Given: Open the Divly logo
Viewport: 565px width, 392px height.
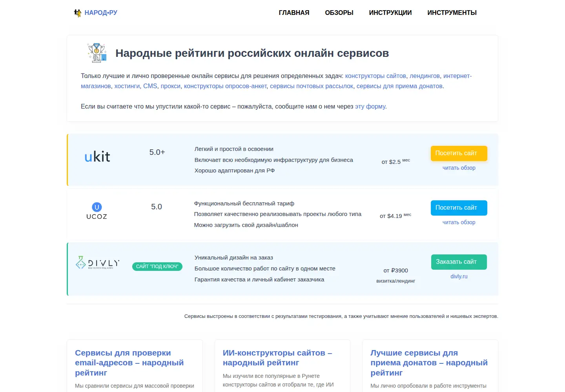Looking at the screenshot, I should tap(97, 263).
